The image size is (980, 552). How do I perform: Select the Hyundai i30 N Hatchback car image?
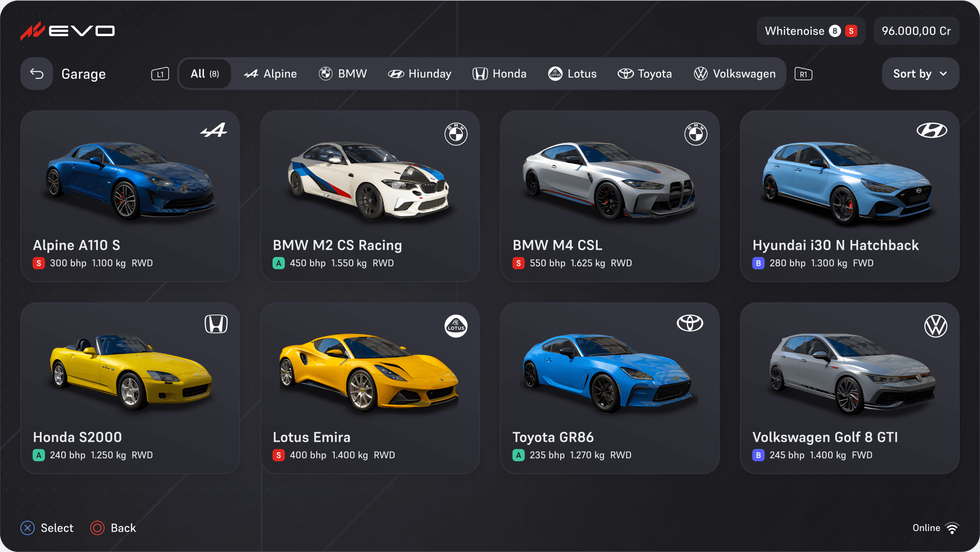pyautogui.click(x=848, y=183)
